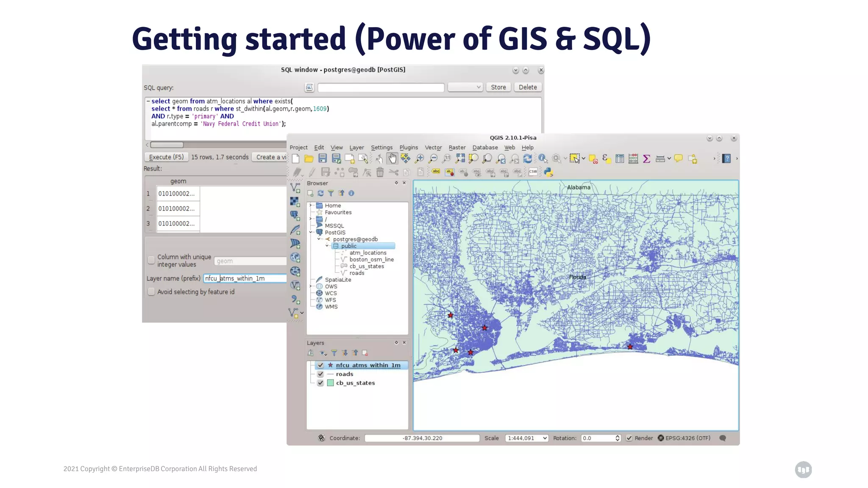Open the Measure tool dropdown arrow
Viewport: 868px width, 488px height.
pyautogui.click(x=669, y=159)
